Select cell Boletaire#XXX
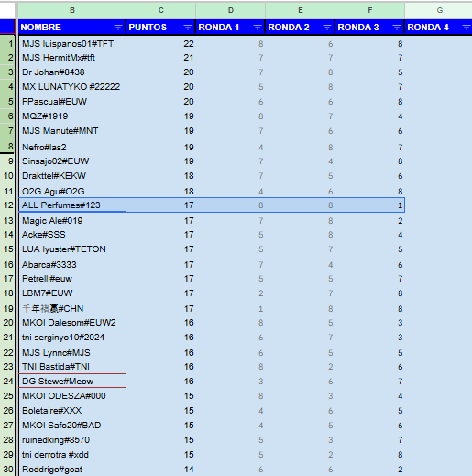This screenshot has height=476, width=472. pyautogui.click(x=72, y=411)
